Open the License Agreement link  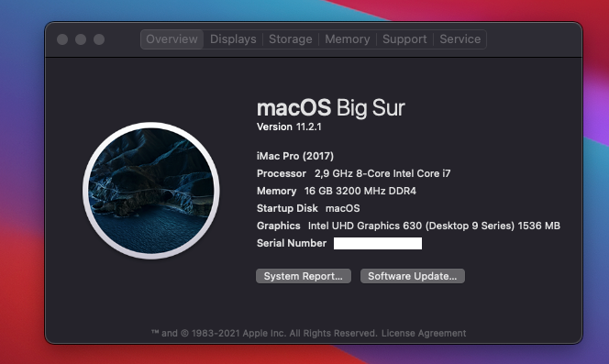coord(424,334)
